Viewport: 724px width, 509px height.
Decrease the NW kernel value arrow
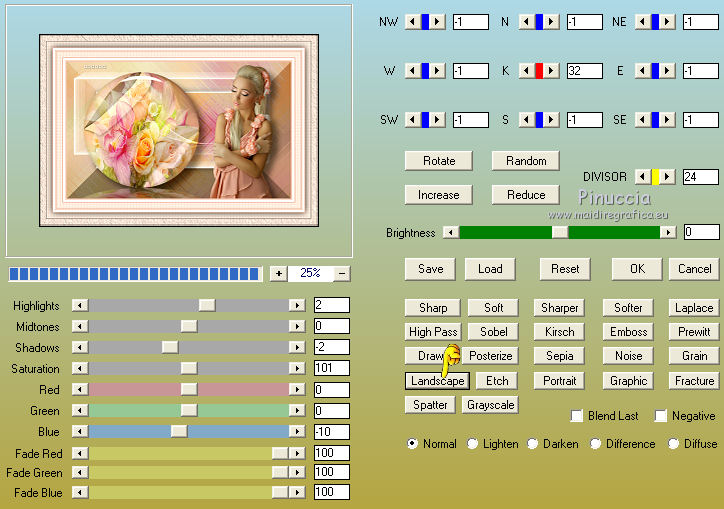(x=412, y=22)
